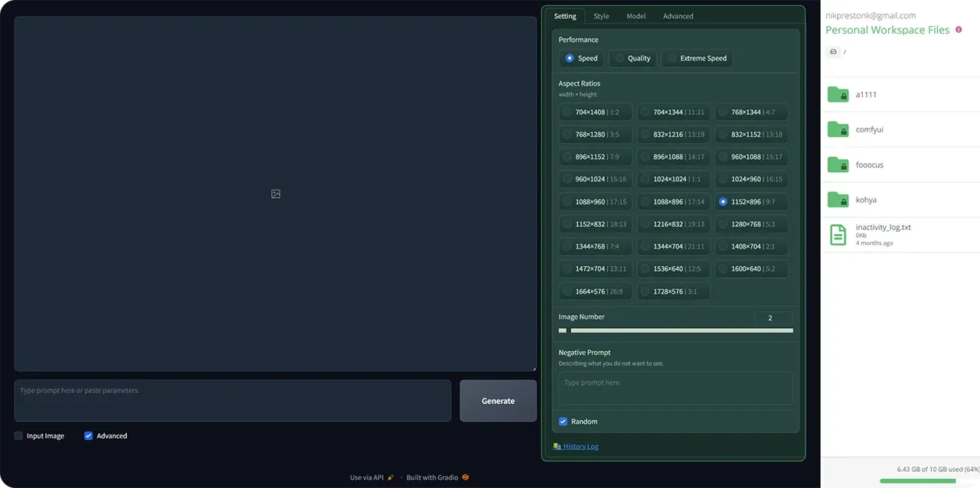Uncheck the Advanced checkbox
Image resolution: width=980 pixels, height=488 pixels.
click(87, 435)
